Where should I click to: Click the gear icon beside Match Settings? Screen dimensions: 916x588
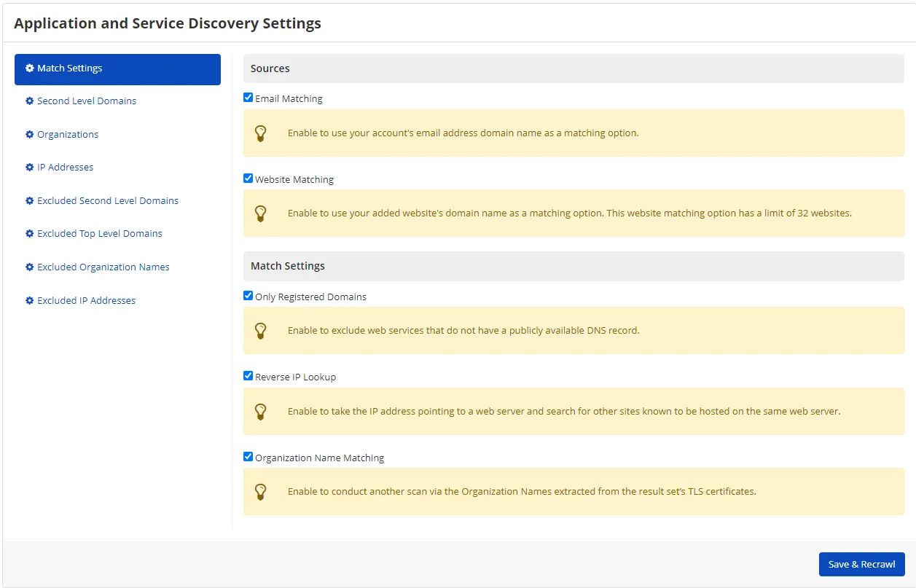tap(29, 68)
